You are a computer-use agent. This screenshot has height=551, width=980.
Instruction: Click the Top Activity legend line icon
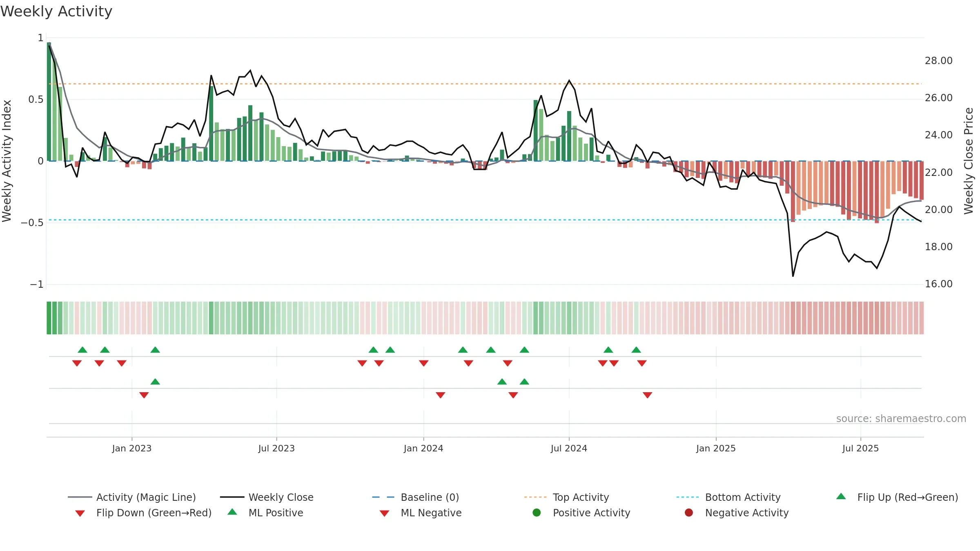point(535,497)
